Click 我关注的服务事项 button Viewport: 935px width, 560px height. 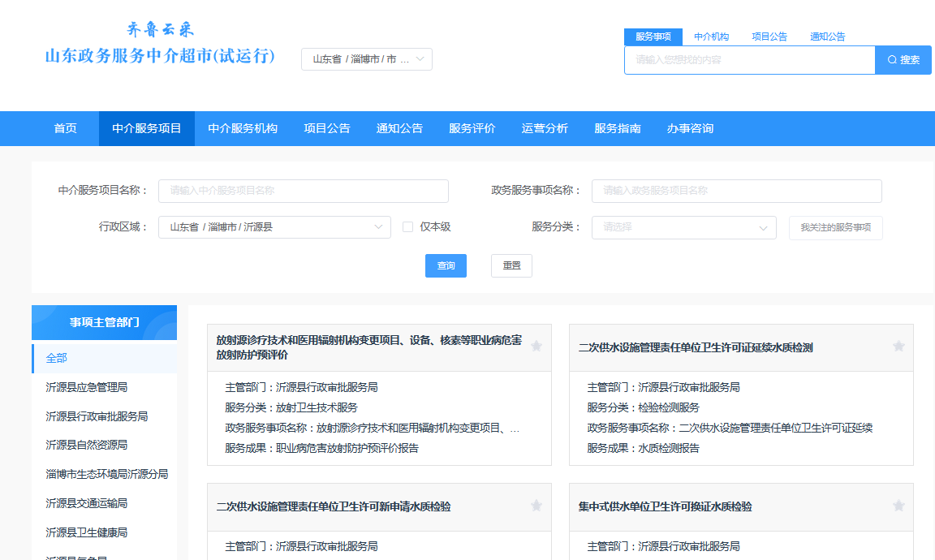tap(835, 228)
